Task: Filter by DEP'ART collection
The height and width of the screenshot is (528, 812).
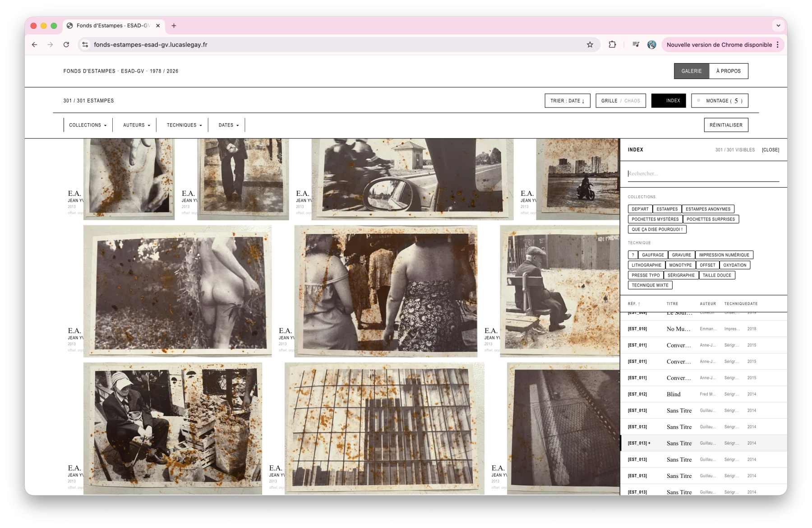Action: (x=640, y=209)
